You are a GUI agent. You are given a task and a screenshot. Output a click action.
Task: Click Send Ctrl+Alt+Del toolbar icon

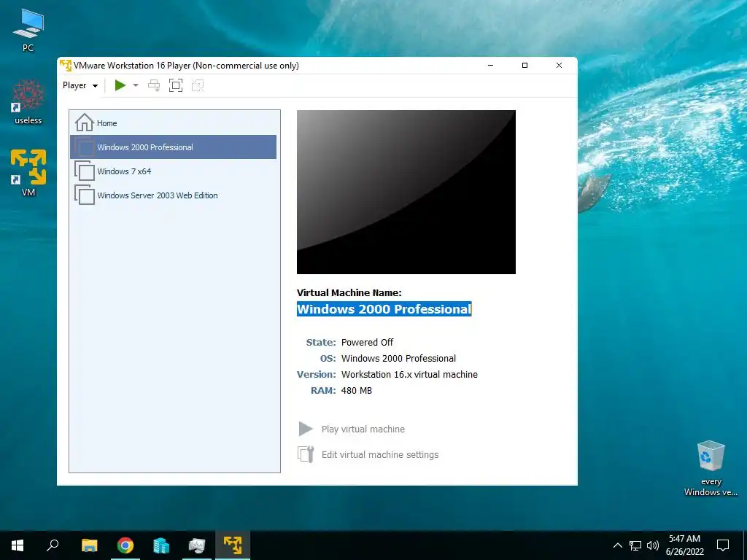[154, 85]
